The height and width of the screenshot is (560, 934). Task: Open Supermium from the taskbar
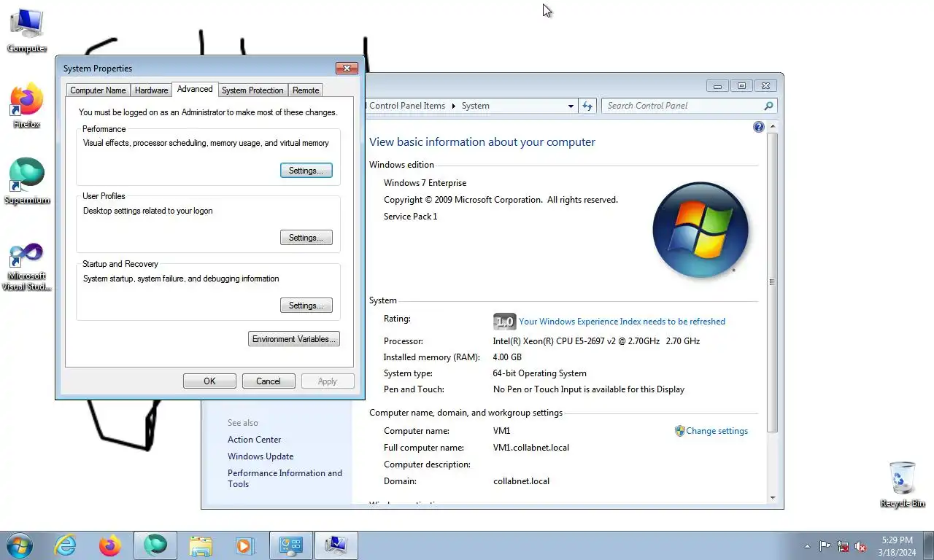coord(155,545)
